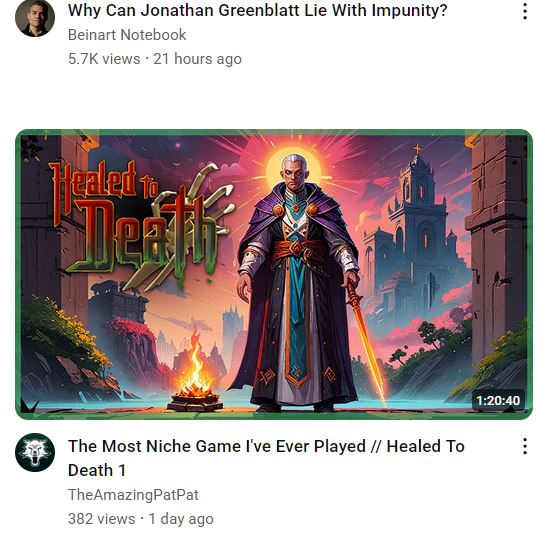Open TheAmazingPatPat wolf channel avatar
This screenshot has height=557, width=545.
(x=35, y=452)
